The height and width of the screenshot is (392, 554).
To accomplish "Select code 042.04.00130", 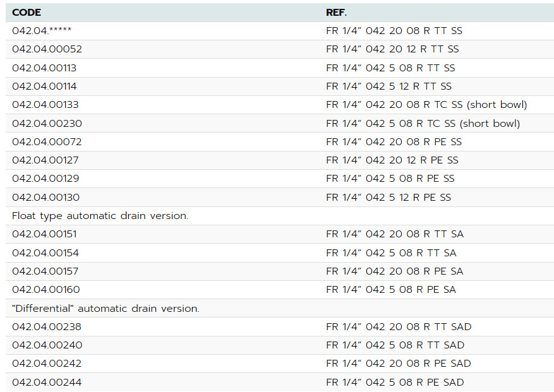I will tap(45, 198).
